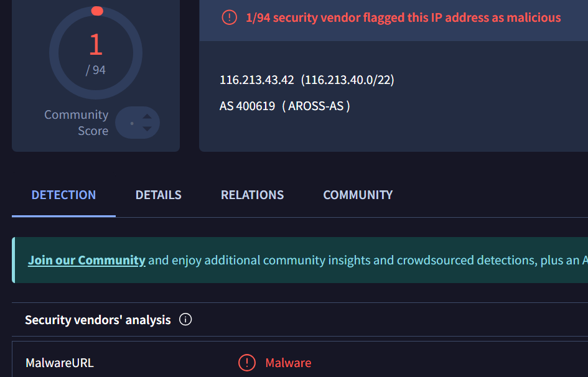
Task: Click the IP address 116.213.43.42
Action: point(256,80)
